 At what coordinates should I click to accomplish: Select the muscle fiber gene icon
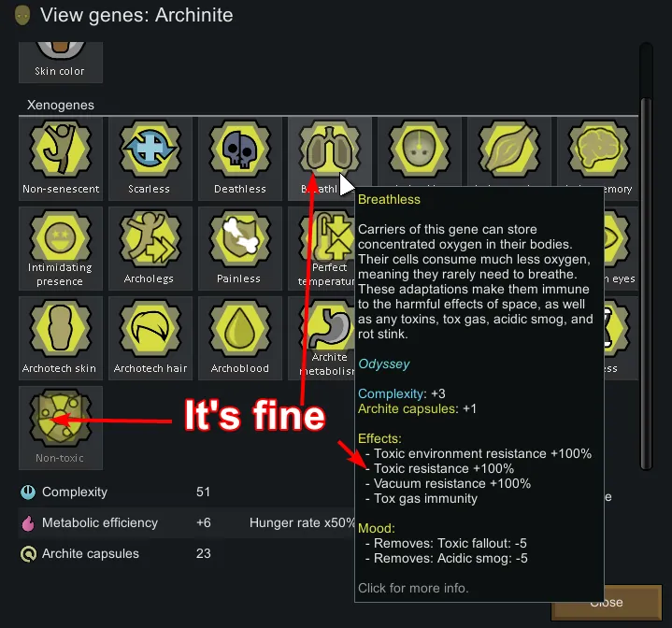tap(508, 150)
